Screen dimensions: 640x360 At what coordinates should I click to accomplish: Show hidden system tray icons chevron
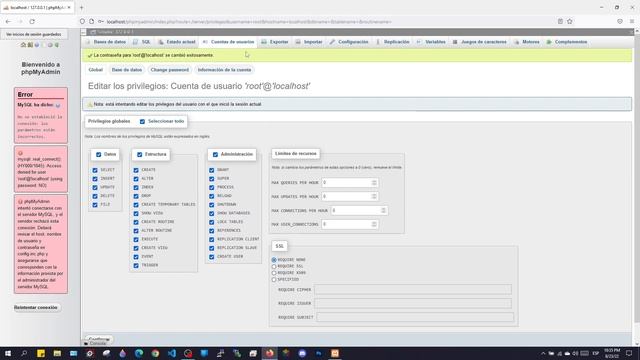pos(543,353)
